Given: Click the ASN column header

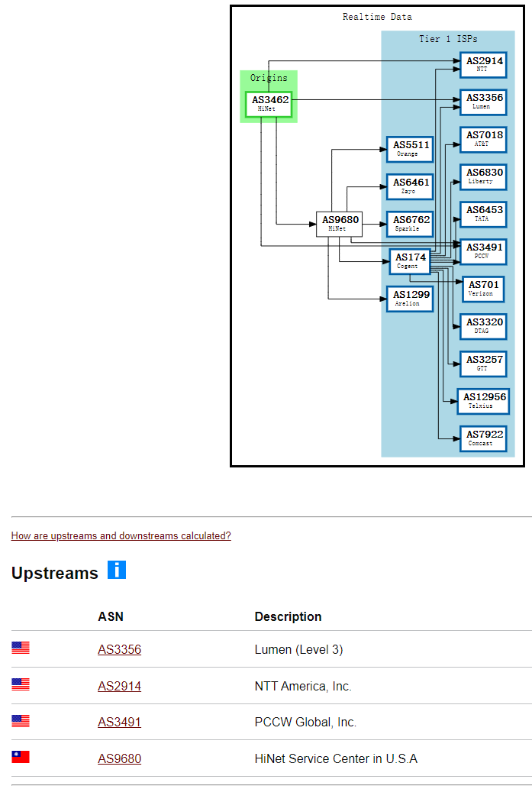Looking at the screenshot, I should point(111,616).
